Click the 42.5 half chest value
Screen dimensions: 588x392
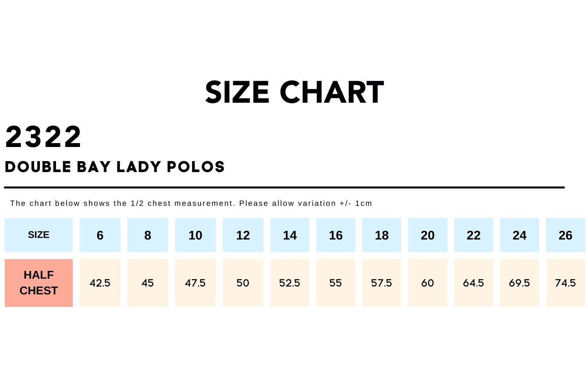tap(100, 283)
